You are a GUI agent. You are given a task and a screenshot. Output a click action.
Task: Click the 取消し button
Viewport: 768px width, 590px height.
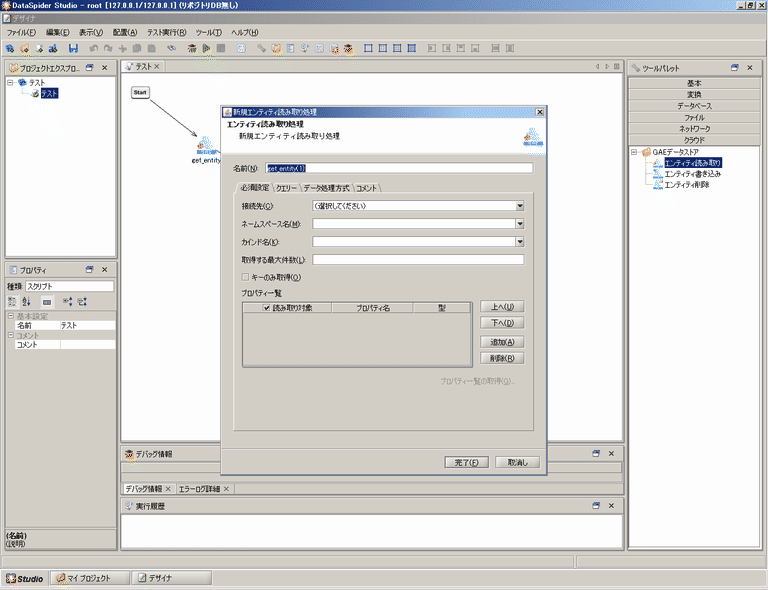pos(517,462)
